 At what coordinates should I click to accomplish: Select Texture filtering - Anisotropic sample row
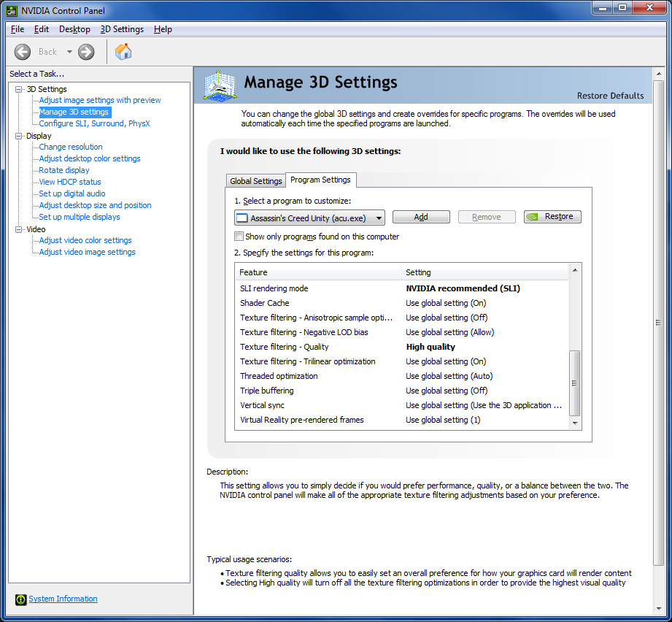click(402, 318)
